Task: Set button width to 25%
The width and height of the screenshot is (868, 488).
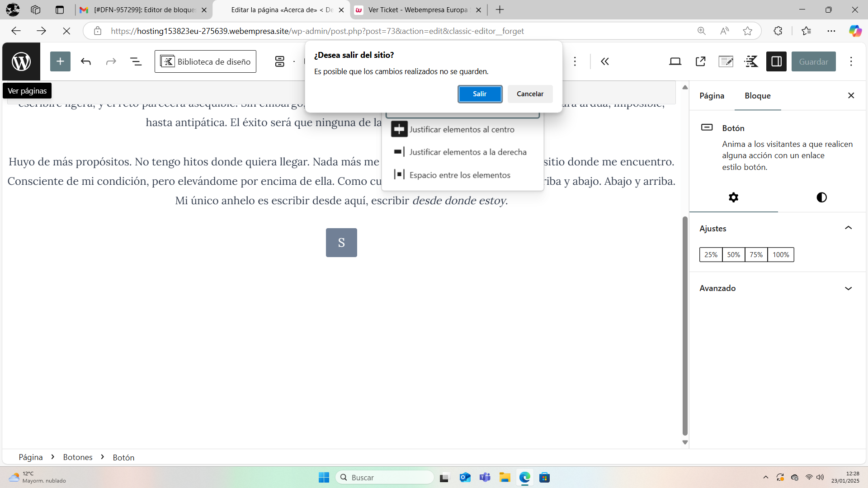Action: [x=711, y=255]
